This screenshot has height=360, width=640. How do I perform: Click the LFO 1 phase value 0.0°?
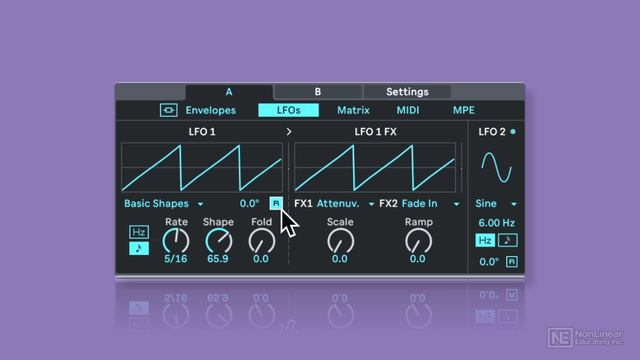[249, 204]
